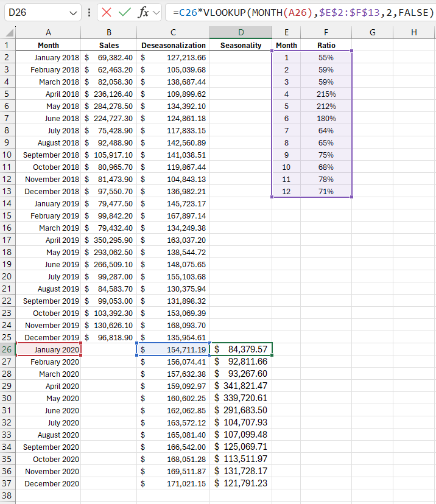Select row 38 header

7,495
